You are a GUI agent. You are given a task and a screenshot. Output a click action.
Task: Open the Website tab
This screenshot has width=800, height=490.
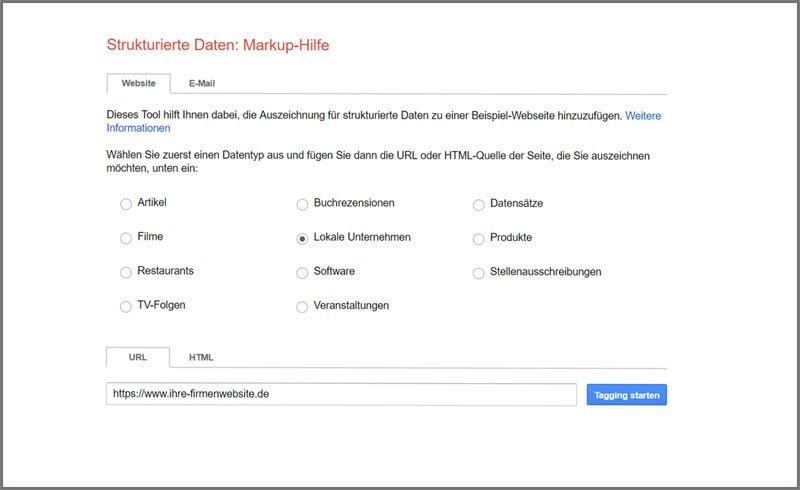[138, 84]
